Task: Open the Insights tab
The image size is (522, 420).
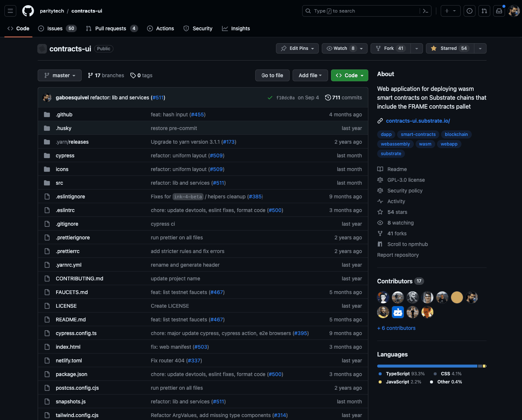Action: [x=236, y=28]
